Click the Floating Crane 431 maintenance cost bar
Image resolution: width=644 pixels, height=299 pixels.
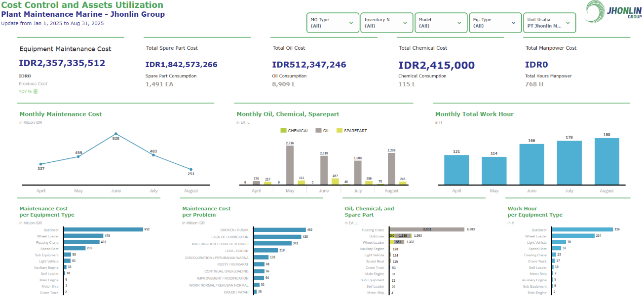[x=81, y=242]
